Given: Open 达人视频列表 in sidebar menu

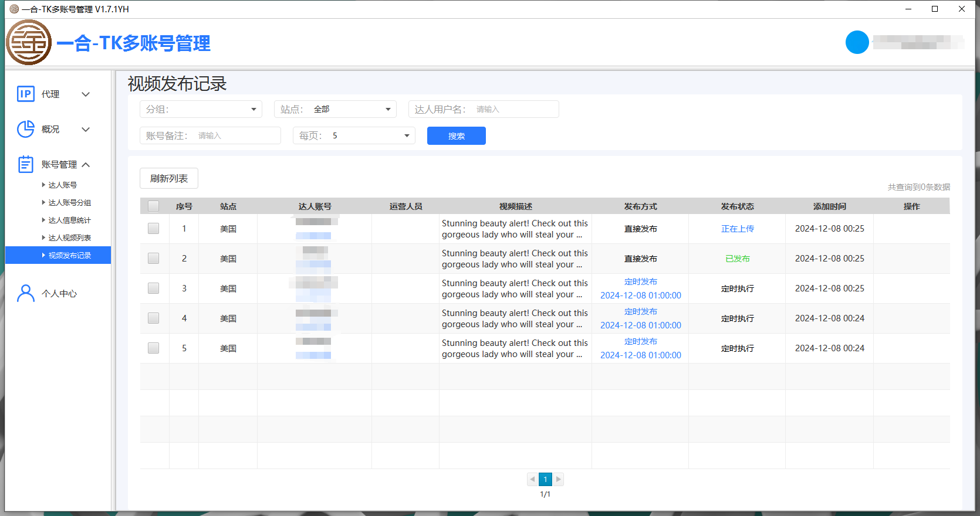Looking at the screenshot, I should coord(69,237).
